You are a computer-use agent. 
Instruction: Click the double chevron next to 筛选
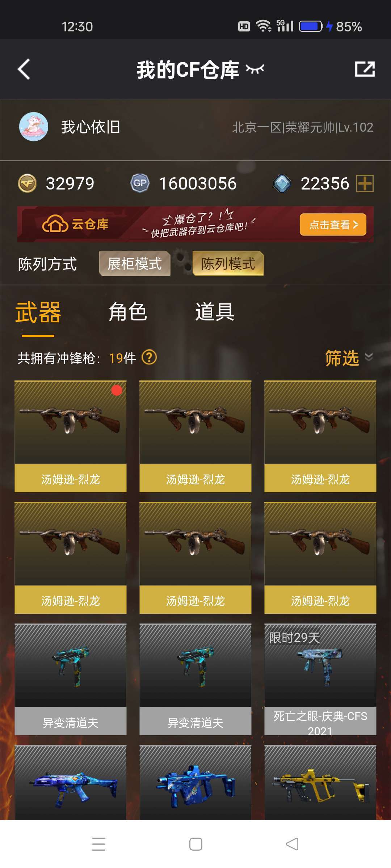click(369, 357)
